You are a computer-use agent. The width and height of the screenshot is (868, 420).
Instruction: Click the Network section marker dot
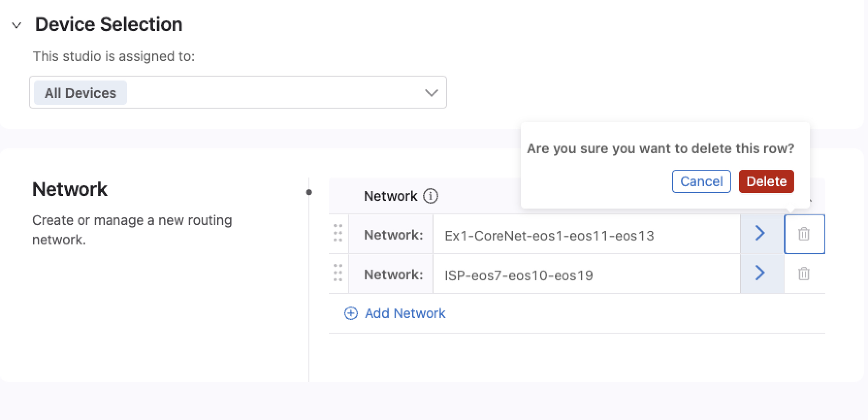point(309,193)
